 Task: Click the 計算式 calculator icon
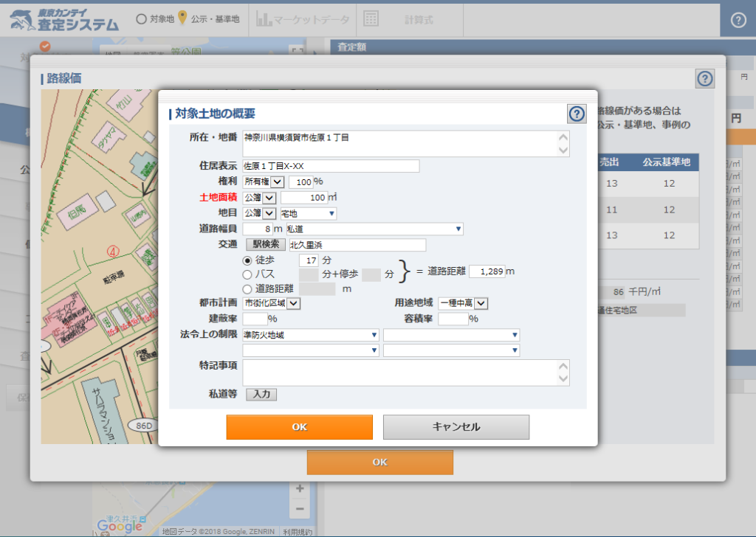(371, 18)
